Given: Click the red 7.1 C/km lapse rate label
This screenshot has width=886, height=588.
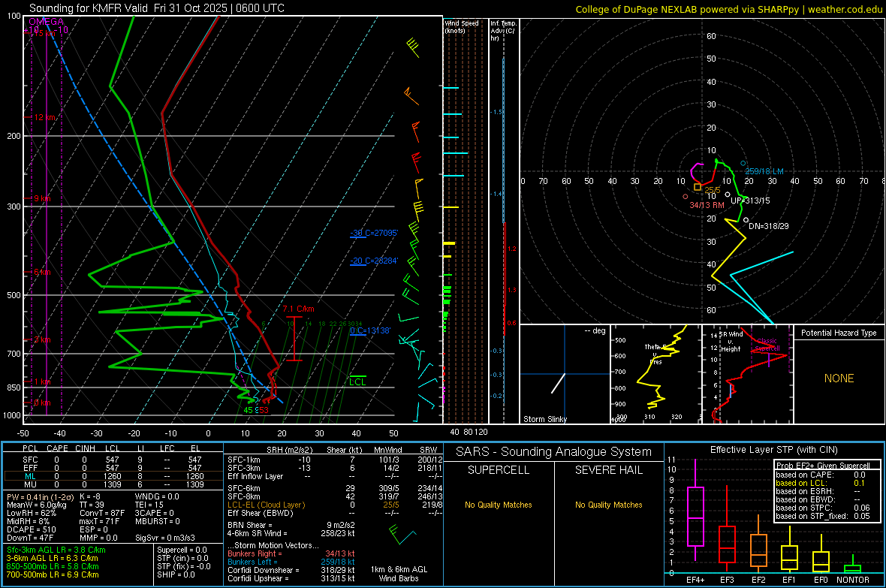Looking at the screenshot, I should coord(298,309).
